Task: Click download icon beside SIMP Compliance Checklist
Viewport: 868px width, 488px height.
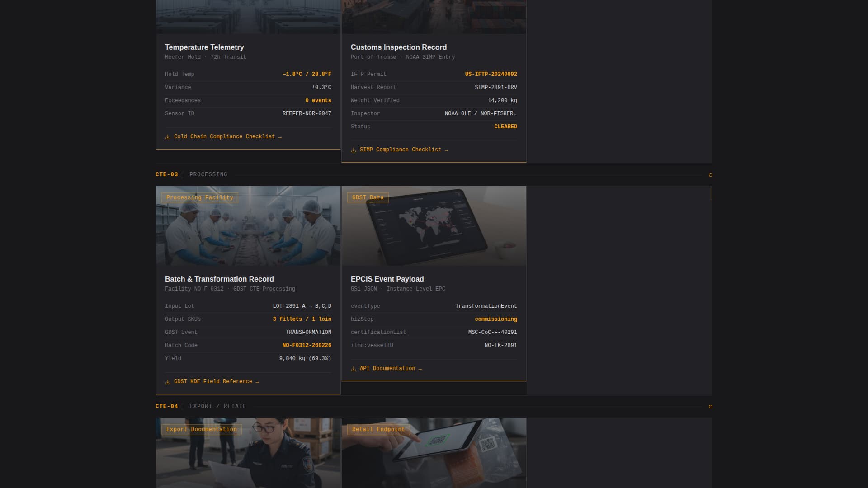Action: click(x=354, y=150)
